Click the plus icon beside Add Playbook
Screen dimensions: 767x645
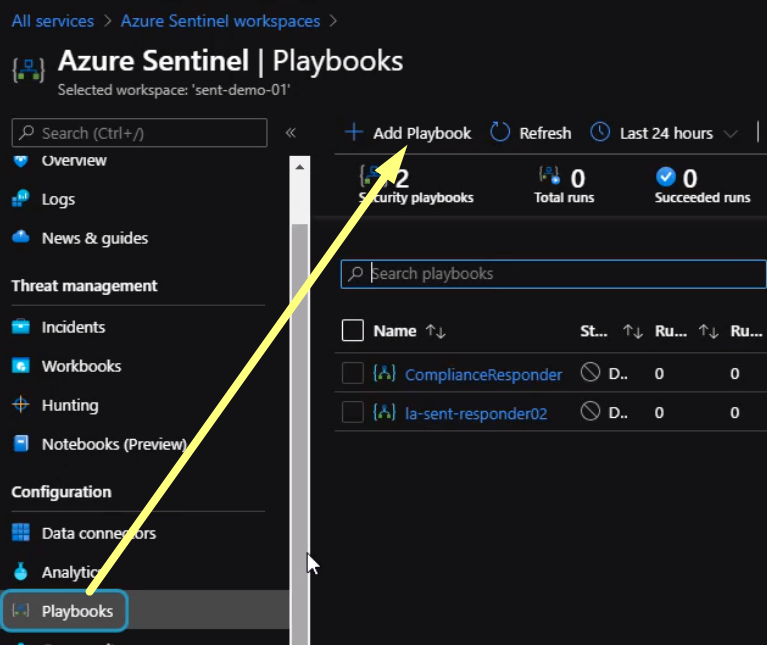[x=354, y=133]
